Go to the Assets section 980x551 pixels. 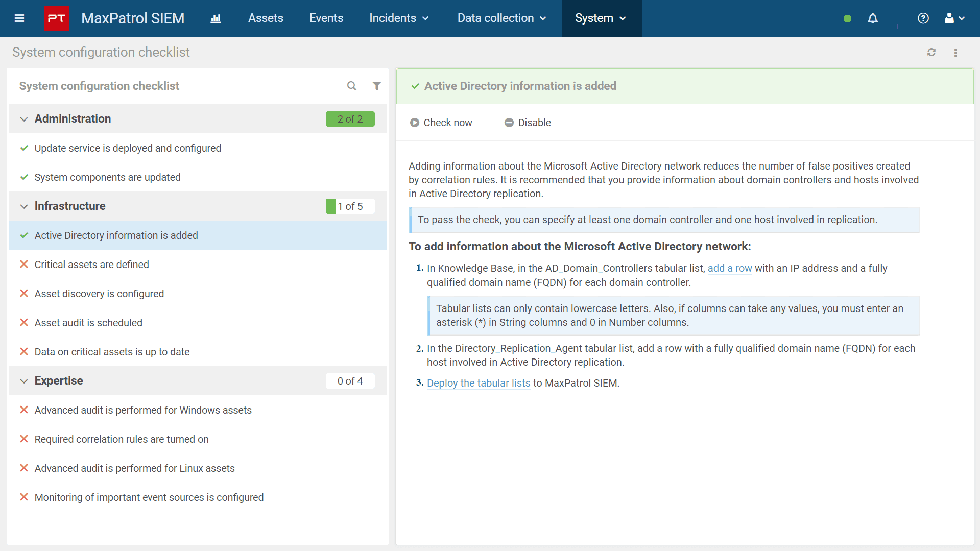[x=266, y=18]
